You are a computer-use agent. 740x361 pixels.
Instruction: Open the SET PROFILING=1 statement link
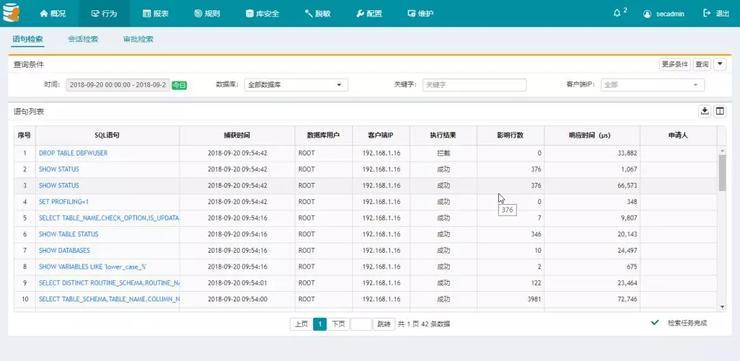coord(64,202)
